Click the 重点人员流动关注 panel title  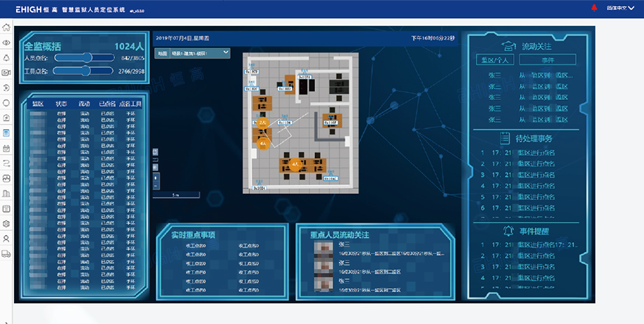tap(339, 235)
